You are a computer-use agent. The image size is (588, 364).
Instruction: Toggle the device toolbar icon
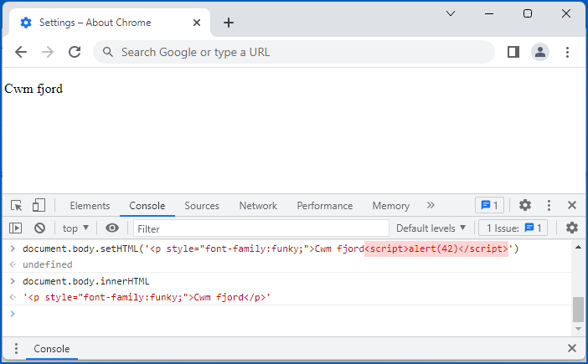pos(39,206)
